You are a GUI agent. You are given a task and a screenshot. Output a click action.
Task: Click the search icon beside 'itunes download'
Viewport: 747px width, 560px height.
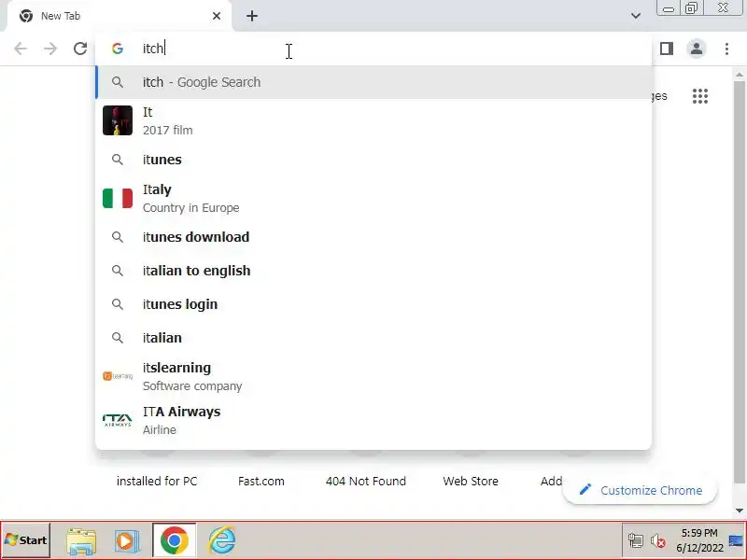pos(118,237)
